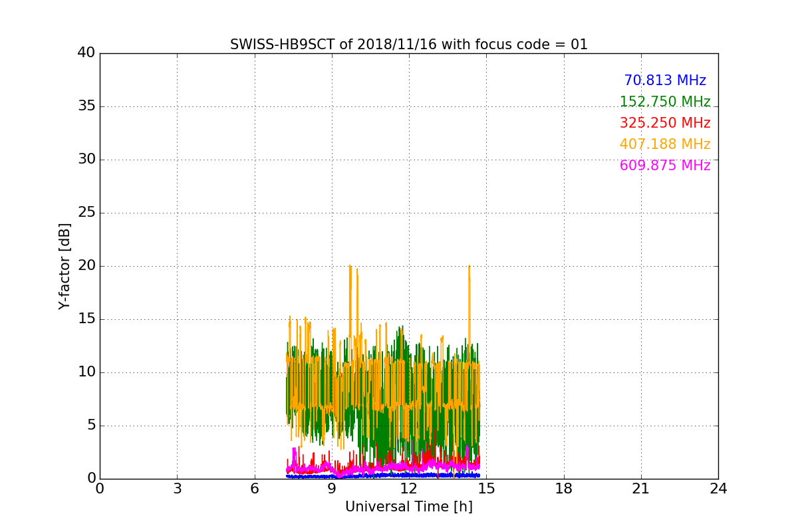
Task: Click the x-axis tick value 9
Action: click(x=332, y=489)
